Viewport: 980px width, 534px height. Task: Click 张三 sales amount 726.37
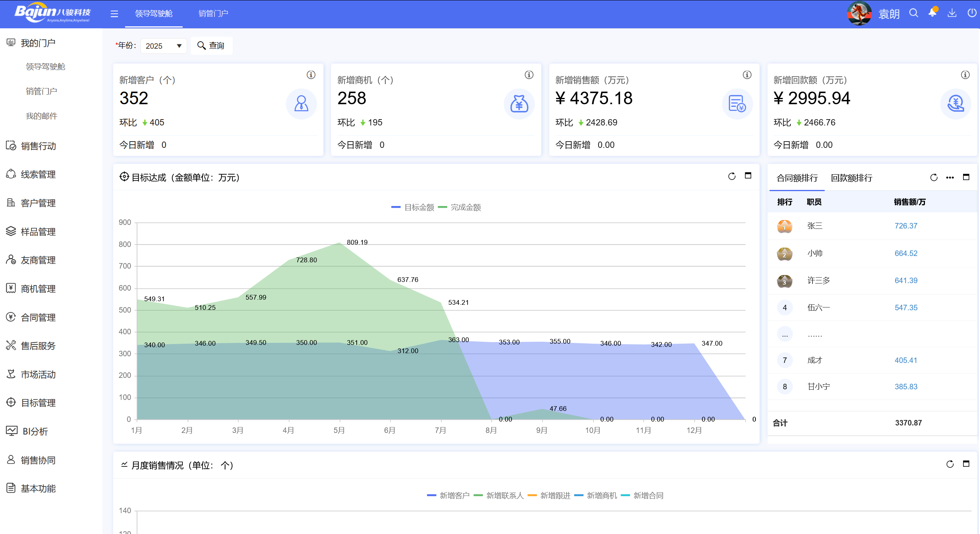906,226
